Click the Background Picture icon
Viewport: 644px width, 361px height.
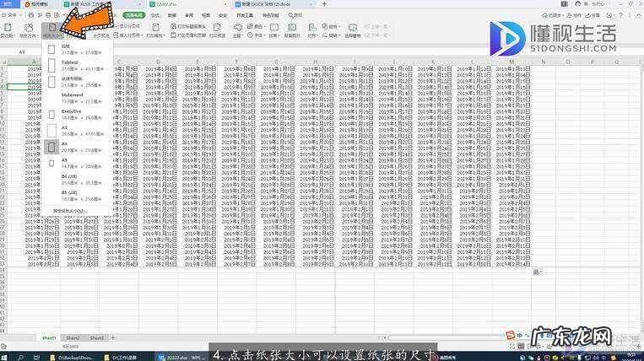(292, 30)
